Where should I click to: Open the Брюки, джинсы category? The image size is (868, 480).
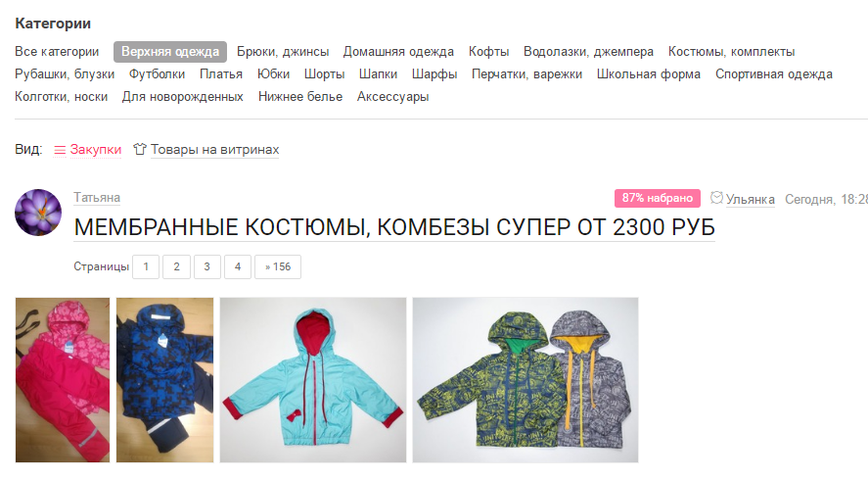(x=283, y=52)
